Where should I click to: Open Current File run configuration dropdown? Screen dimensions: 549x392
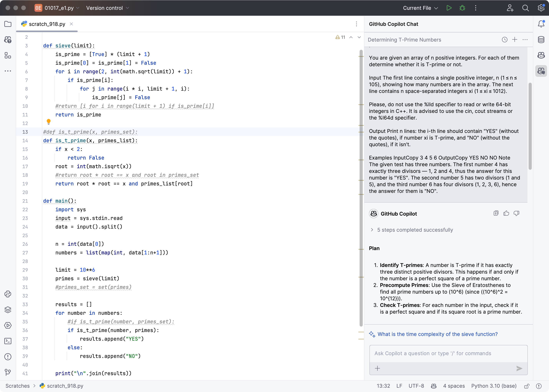pyautogui.click(x=420, y=8)
